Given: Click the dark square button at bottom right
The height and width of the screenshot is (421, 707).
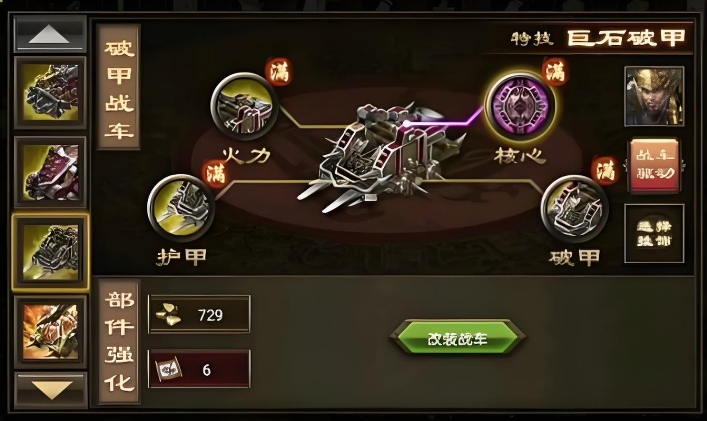Looking at the screenshot, I should pos(654,233).
